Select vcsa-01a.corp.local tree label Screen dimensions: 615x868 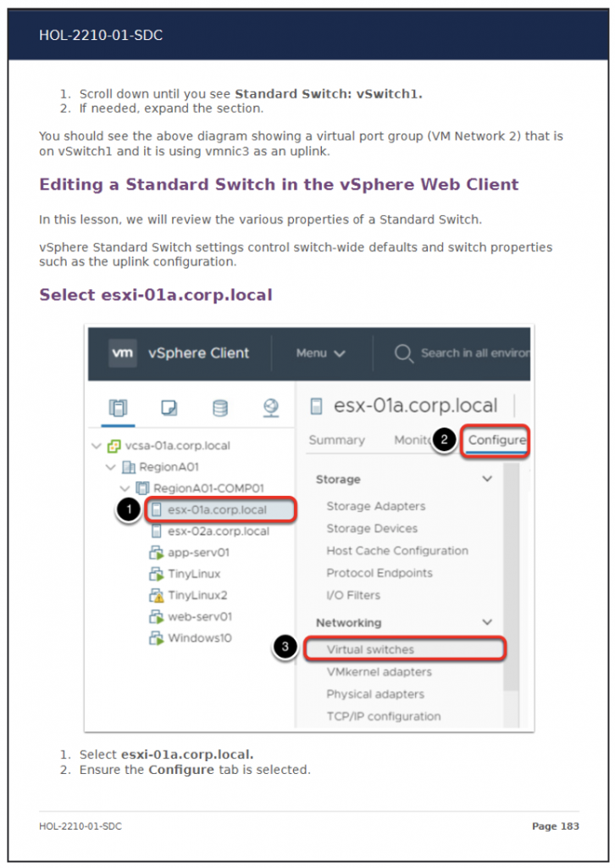[x=178, y=446]
